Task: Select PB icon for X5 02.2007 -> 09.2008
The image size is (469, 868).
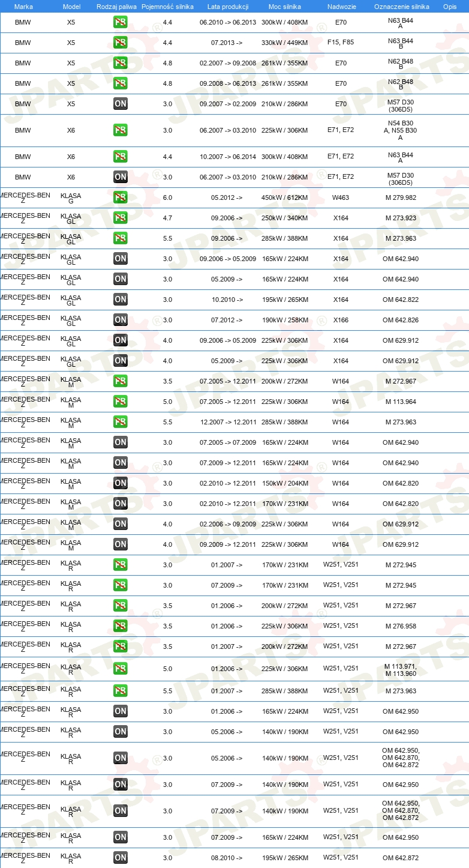Action: coord(120,63)
